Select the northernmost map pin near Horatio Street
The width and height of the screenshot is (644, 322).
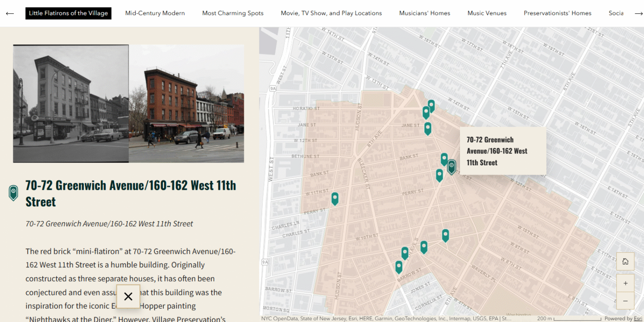(x=431, y=106)
